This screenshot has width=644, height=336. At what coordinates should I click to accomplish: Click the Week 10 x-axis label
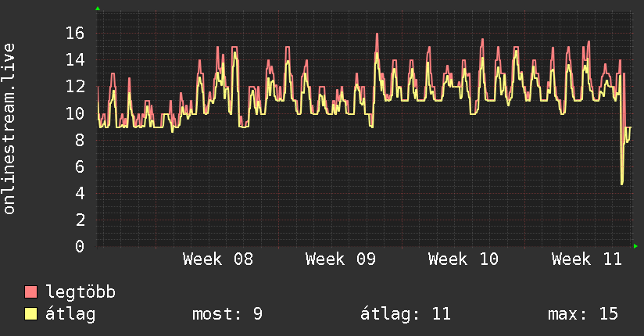(x=463, y=259)
